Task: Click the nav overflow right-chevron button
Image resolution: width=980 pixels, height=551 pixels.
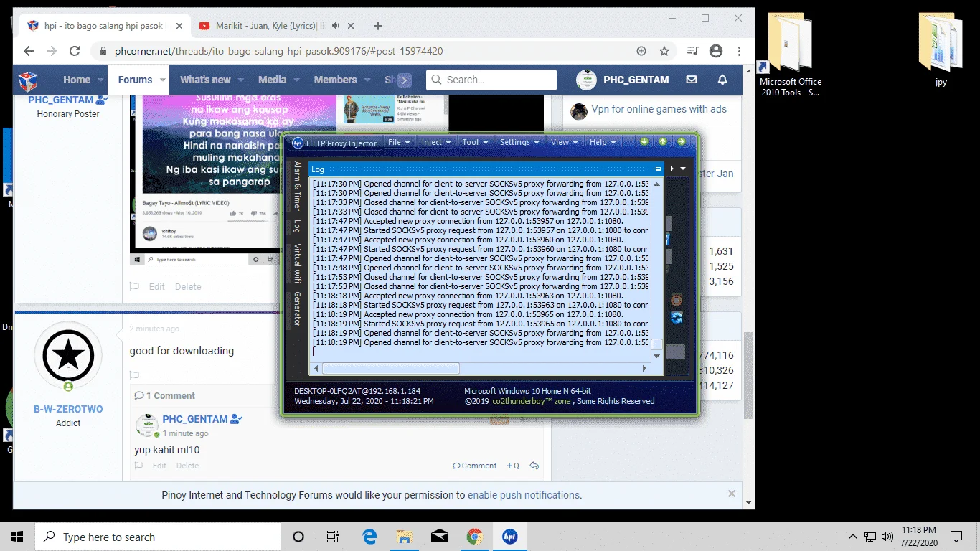Action: coord(405,80)
